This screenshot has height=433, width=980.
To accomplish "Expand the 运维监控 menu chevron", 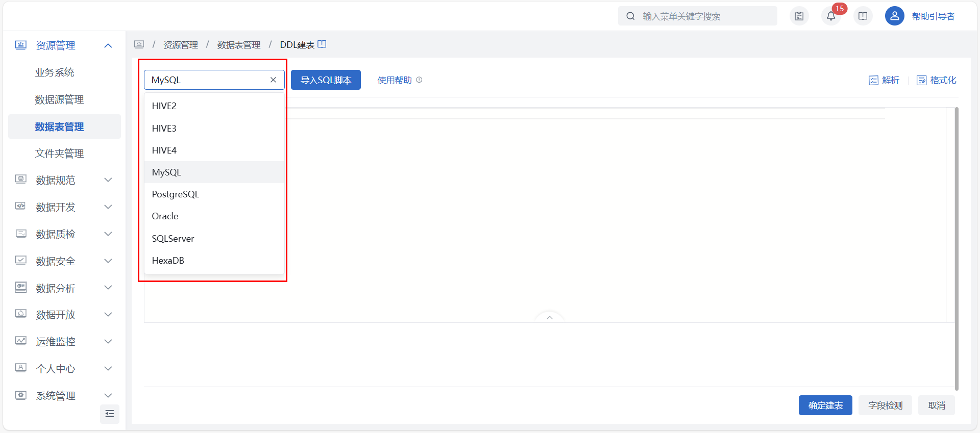I will (108, 341).
